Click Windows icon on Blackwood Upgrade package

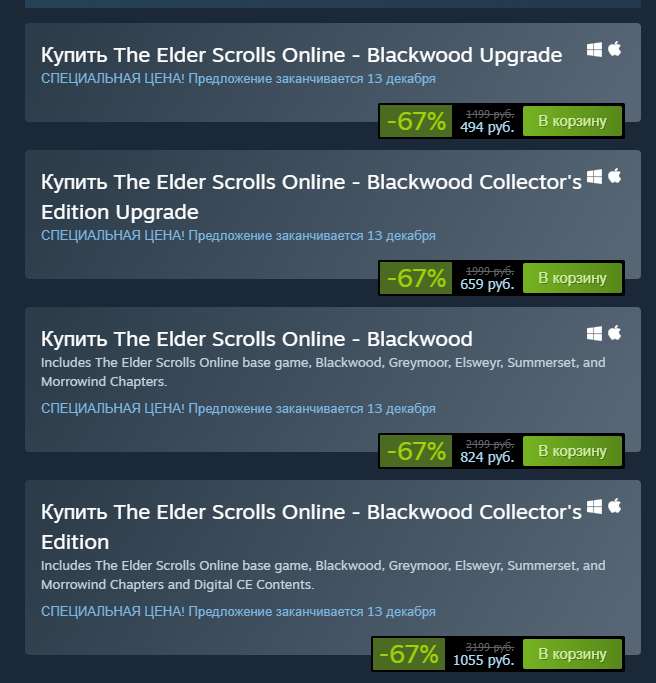pyautogui.click(x=594, y=50)
